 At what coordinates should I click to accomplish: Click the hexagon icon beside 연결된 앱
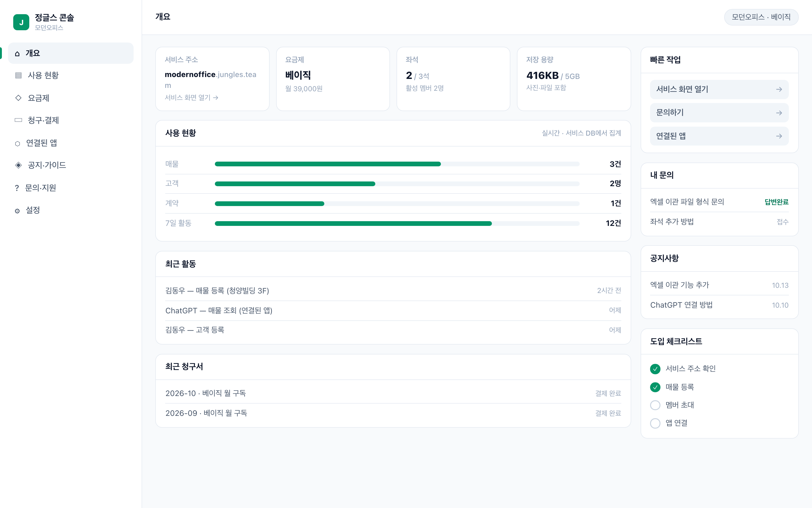point(17,143)
